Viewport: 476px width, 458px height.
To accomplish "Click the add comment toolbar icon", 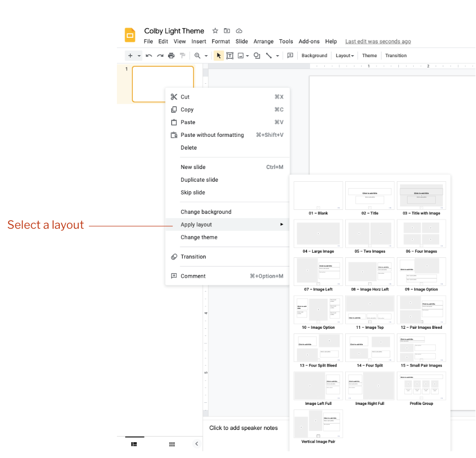I will [290, 55].
